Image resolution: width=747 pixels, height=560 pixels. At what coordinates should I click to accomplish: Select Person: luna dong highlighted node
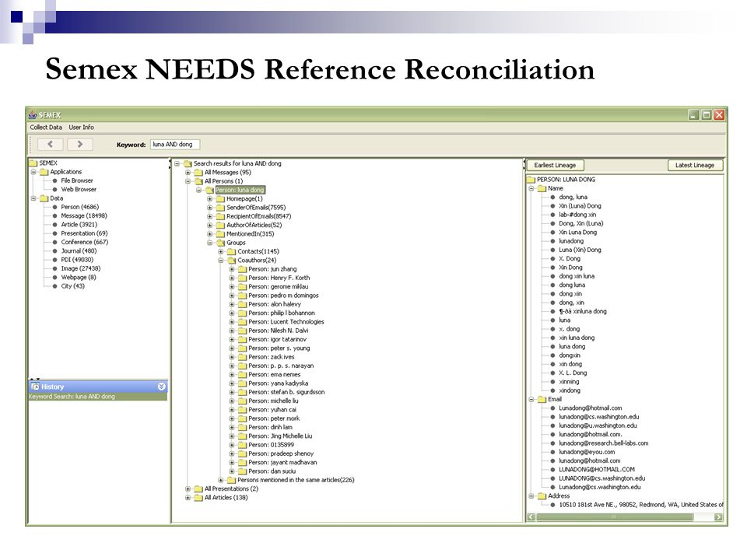240,190
